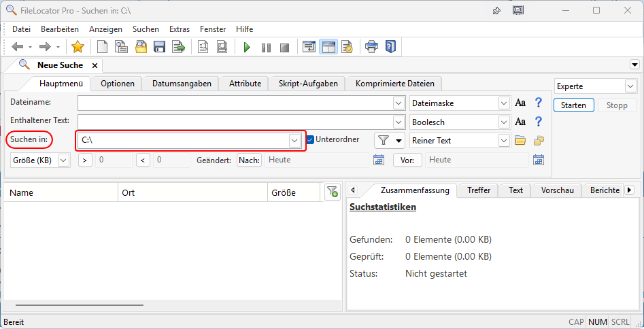Click the Starten button
Viewport: 644px width, 329px height.
[573, 105]
